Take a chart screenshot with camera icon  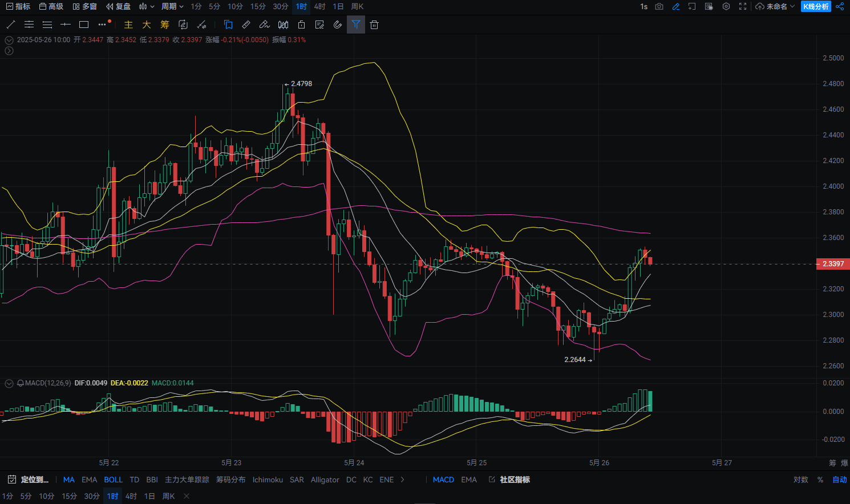click(659, 6)
